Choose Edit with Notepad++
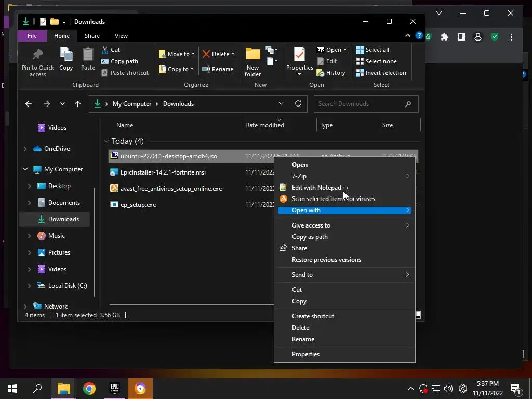This screenshot has width=532, height=399. [x=344, y=187]
